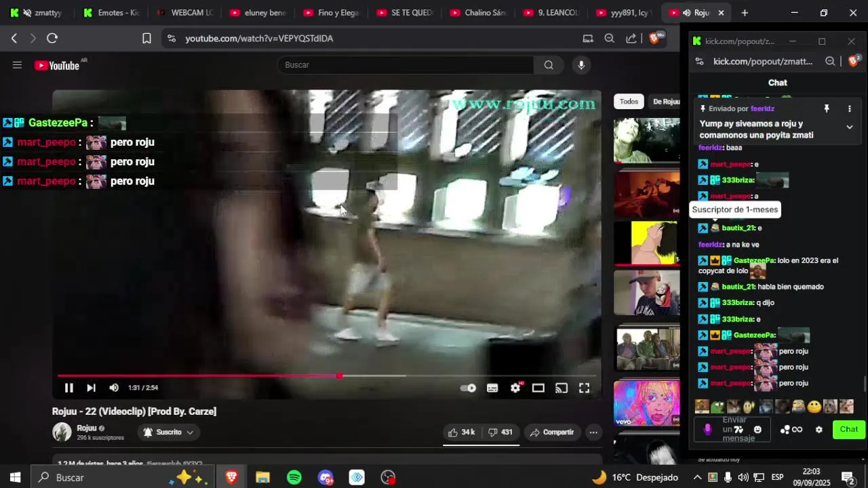
Task: Open the Brave Shields lion icon
Action: [654, 38]
